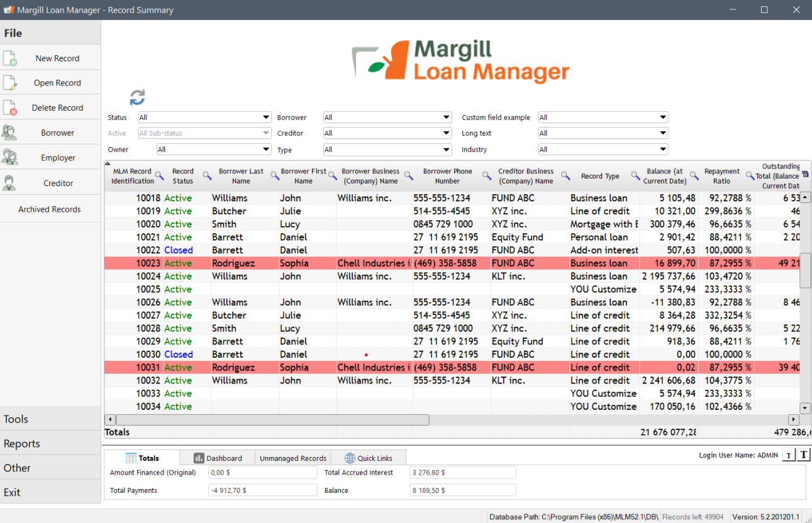Click the Total Accrued Interest field

(462, 472)
